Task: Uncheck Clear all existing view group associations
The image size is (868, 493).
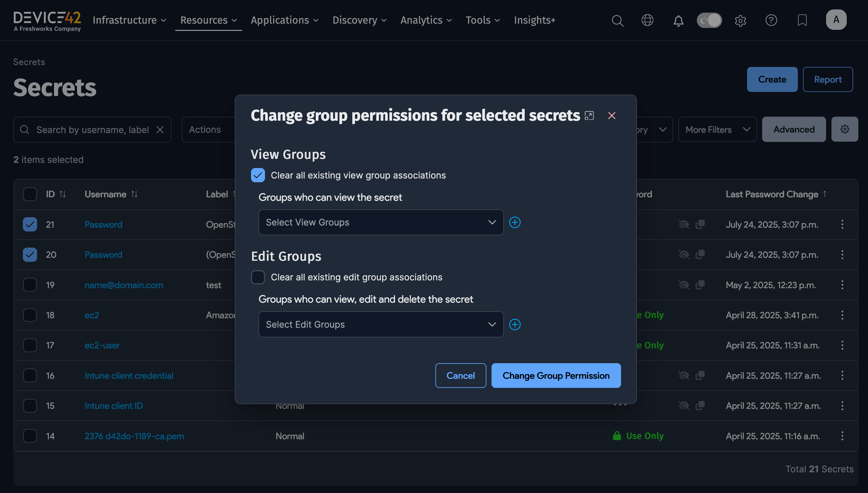Action: coord(258,175)
